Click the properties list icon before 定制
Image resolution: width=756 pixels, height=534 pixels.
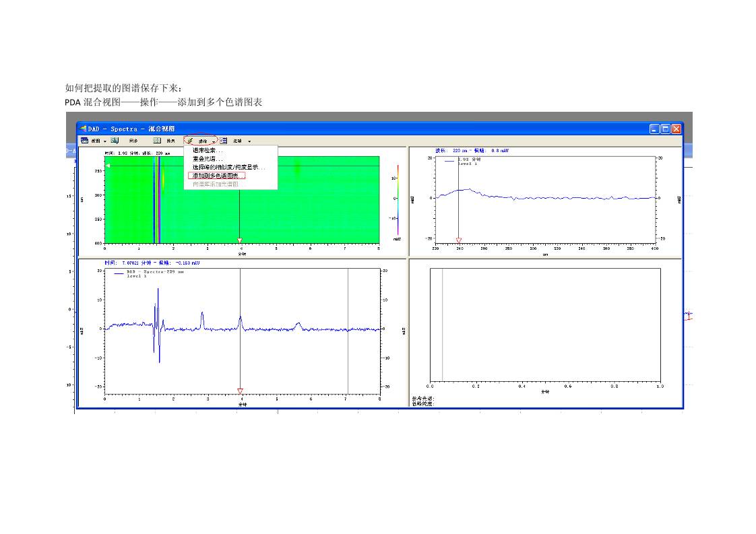point(224,141)
